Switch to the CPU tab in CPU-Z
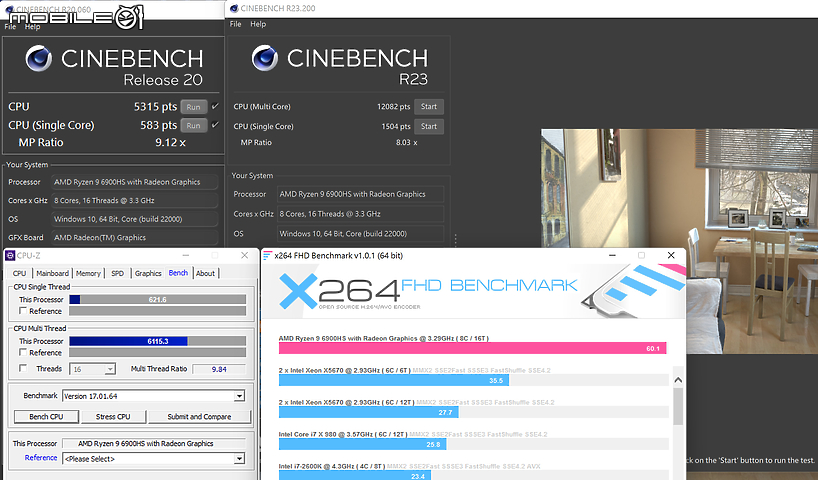The width and height of the screenshot is (818, 480). (19, 273)
